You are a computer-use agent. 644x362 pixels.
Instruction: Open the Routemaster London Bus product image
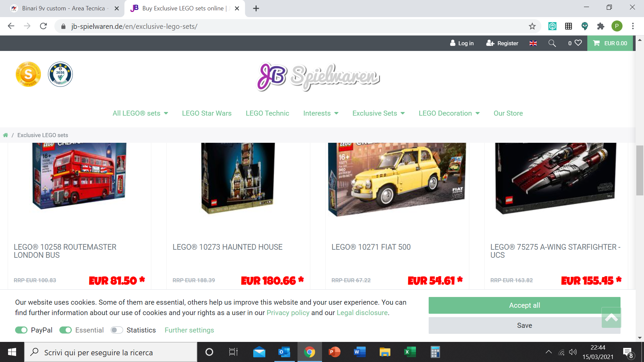[x=79, y=176]
